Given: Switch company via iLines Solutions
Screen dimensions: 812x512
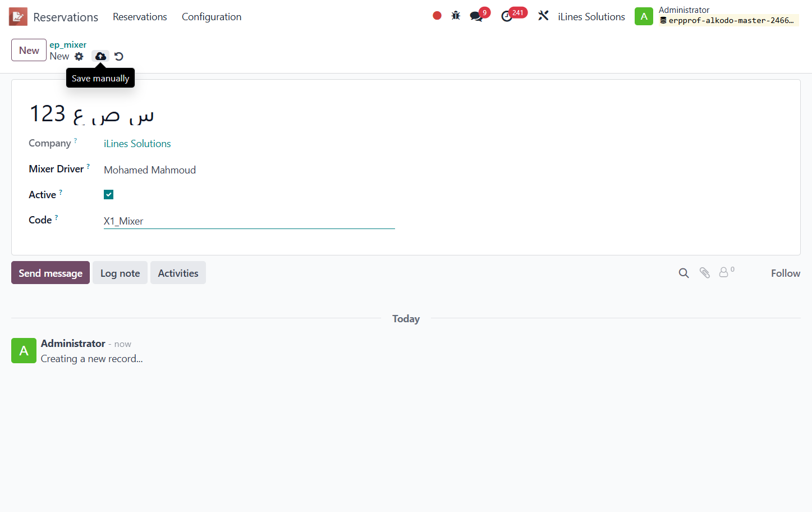Looking at the screenshot, I should click(591, 17).
